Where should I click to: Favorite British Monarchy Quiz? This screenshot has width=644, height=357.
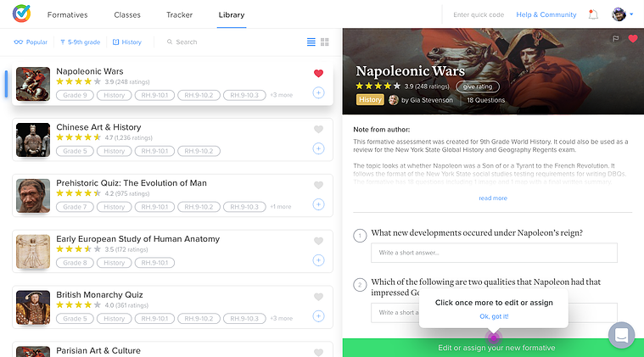point(318,297)
